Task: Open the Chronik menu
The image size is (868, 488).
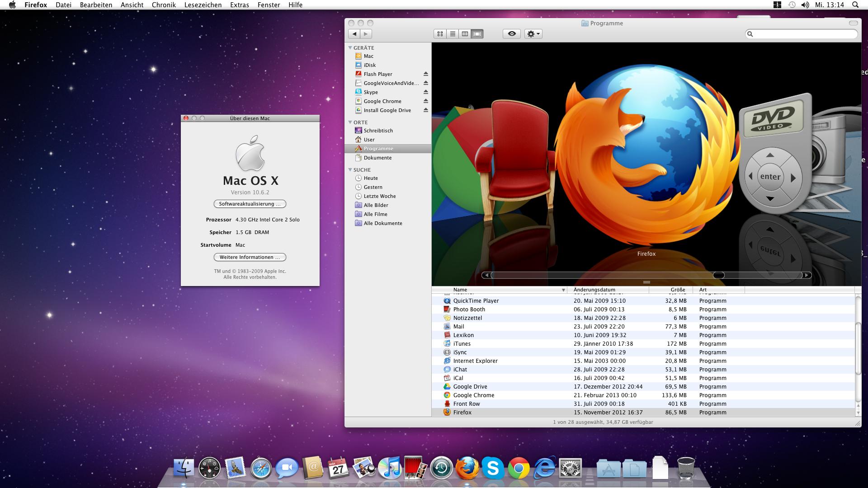Action: (164, 5)
